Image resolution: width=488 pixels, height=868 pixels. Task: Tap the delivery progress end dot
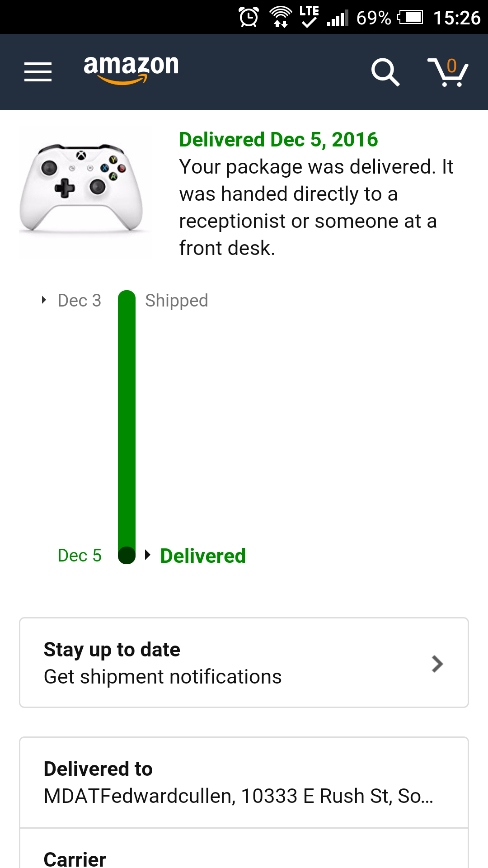coord(127,555)
